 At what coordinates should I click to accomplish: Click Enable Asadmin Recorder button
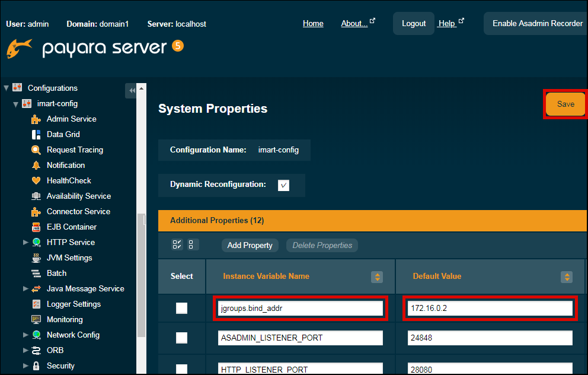click(x=537, y=24)
